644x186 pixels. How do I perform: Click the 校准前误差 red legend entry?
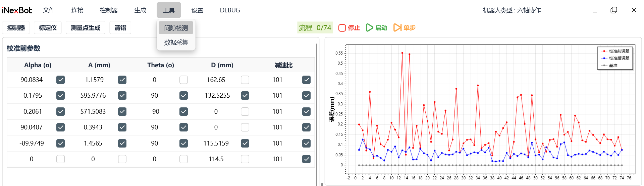(615, 51)
